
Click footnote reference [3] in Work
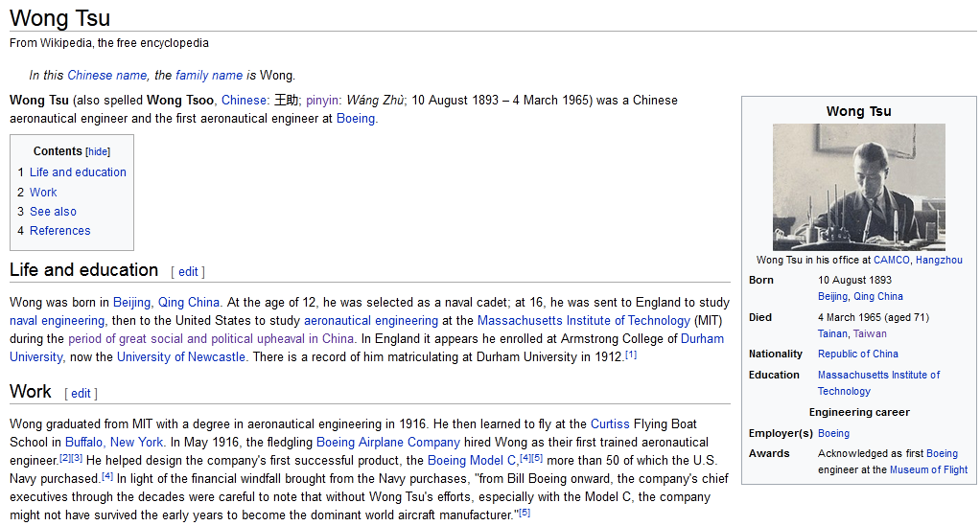coord(77,458)
